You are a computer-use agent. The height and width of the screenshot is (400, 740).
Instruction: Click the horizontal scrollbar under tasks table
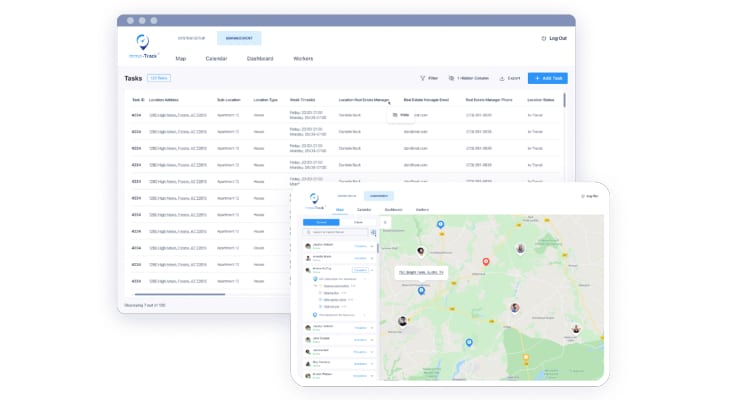pyautogui.click(x=180, y=294)
